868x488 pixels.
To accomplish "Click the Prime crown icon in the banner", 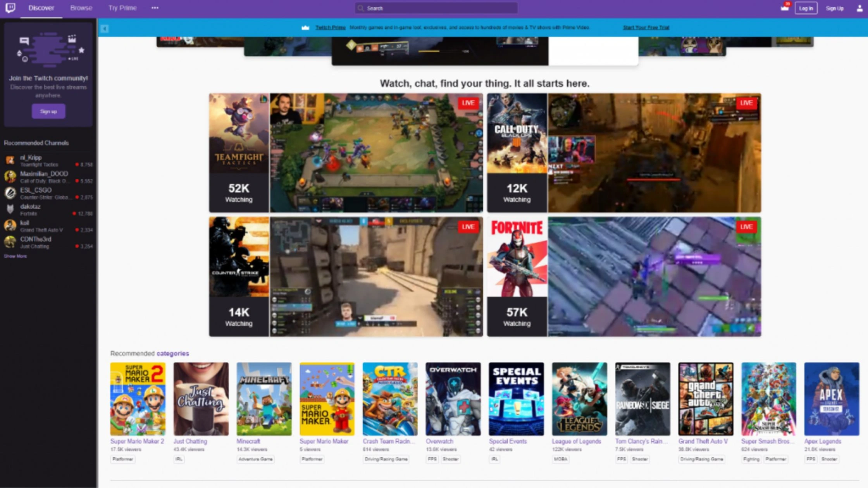I will (305, 27).
